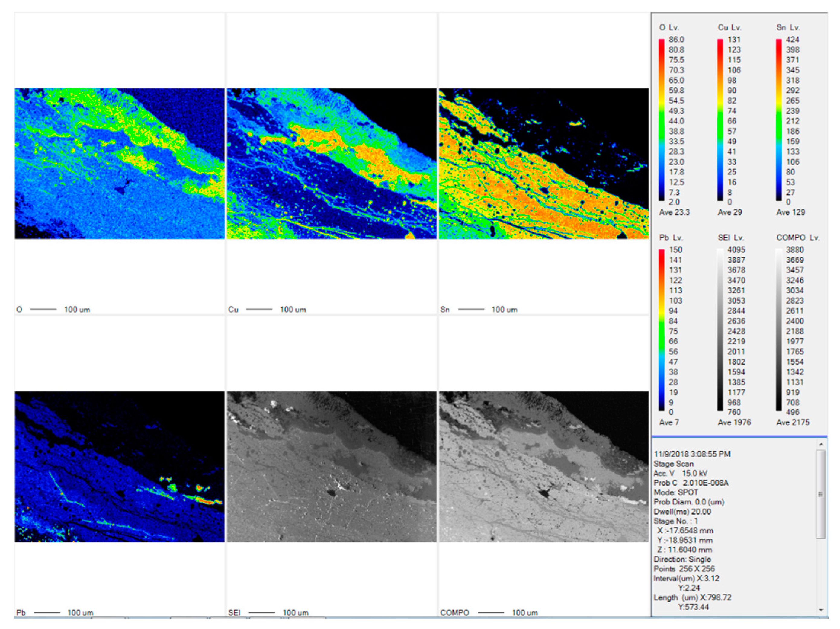Click the Sn Lv. color scale bar
This screenshot has height=629, width=840.
coord(778,120)
